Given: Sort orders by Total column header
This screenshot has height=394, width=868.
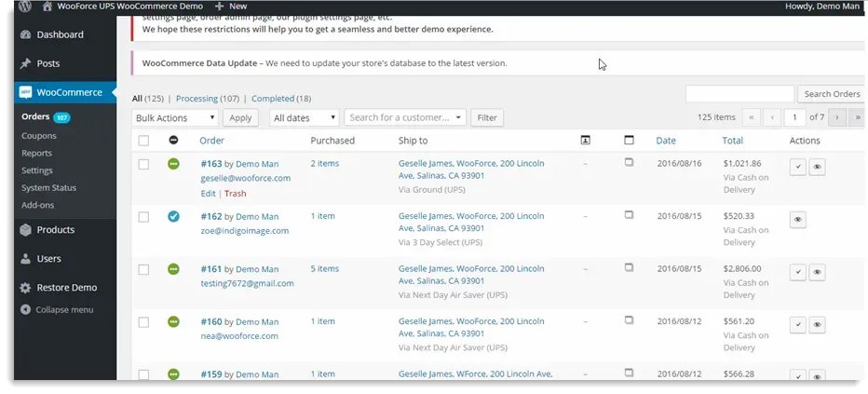Looking at the screenshot, I should [x=732, y=141].
